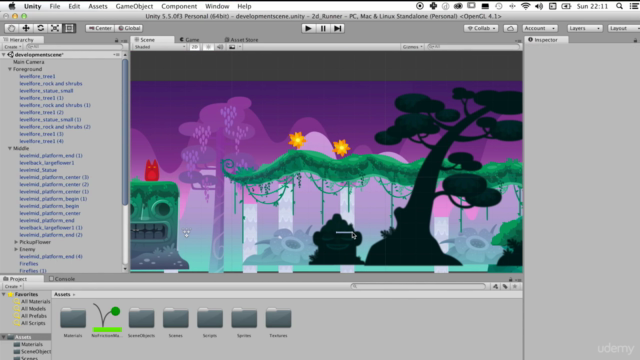640x360 pixels.
Task: Open the Scripts folder thumbnail
Action: [210, 318]
